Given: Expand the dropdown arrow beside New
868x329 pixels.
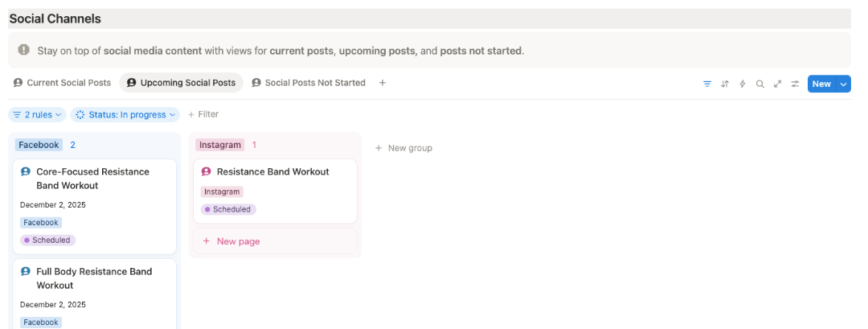Looking at the screenshot, I should point(843,84).
